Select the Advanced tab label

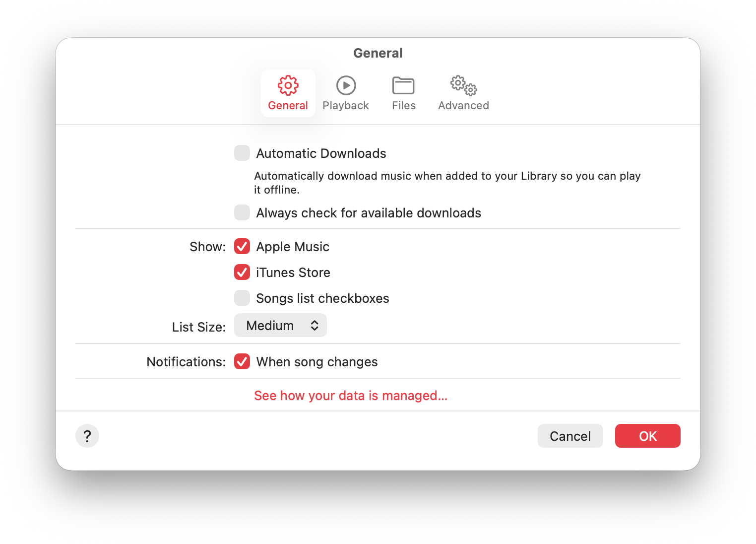pos(463,106)
